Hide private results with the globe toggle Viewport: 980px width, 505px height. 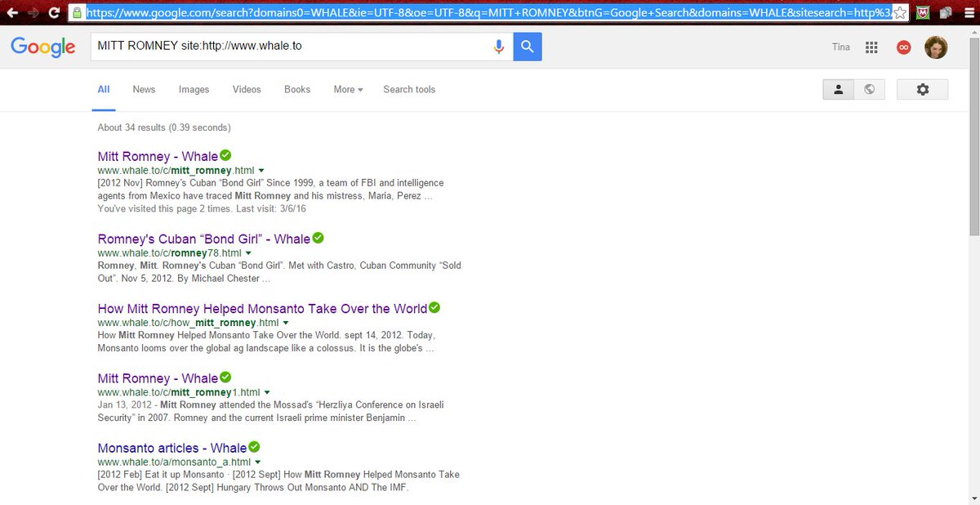869,89
